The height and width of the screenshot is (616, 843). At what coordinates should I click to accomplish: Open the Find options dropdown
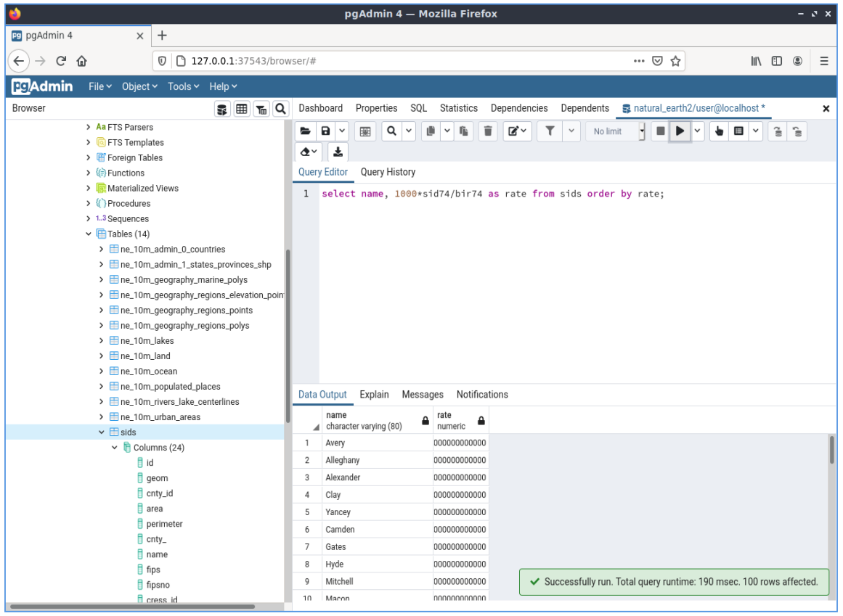(409, 131)
